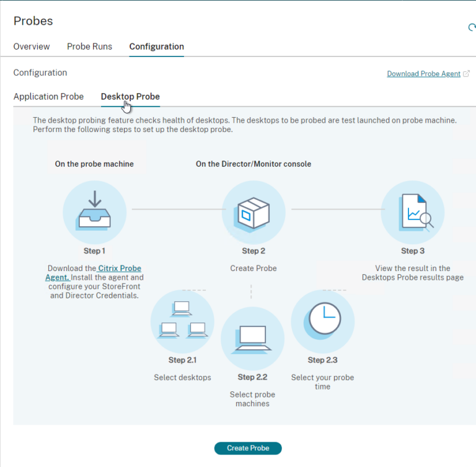Screen dimensions: 476x467
Task: Switch to the Application Probe tab
Action: [48, 97]
